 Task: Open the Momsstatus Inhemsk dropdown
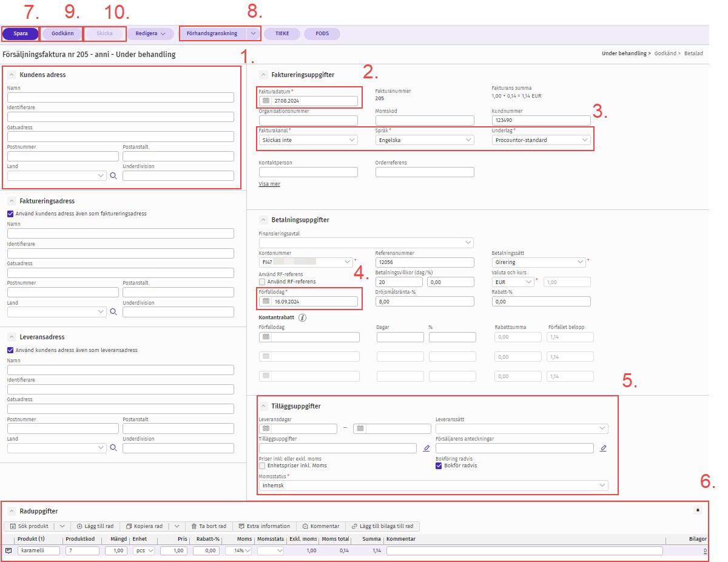tap(433, 486)
